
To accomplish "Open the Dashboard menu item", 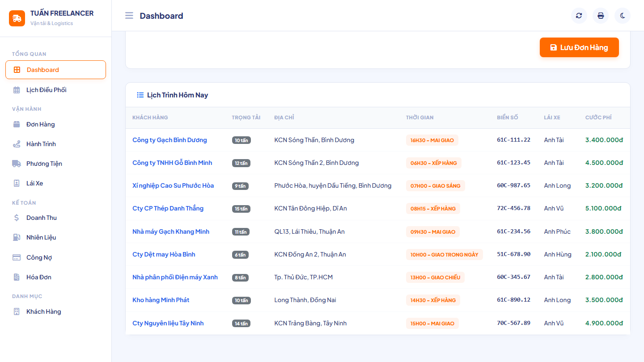I will 56,70.
